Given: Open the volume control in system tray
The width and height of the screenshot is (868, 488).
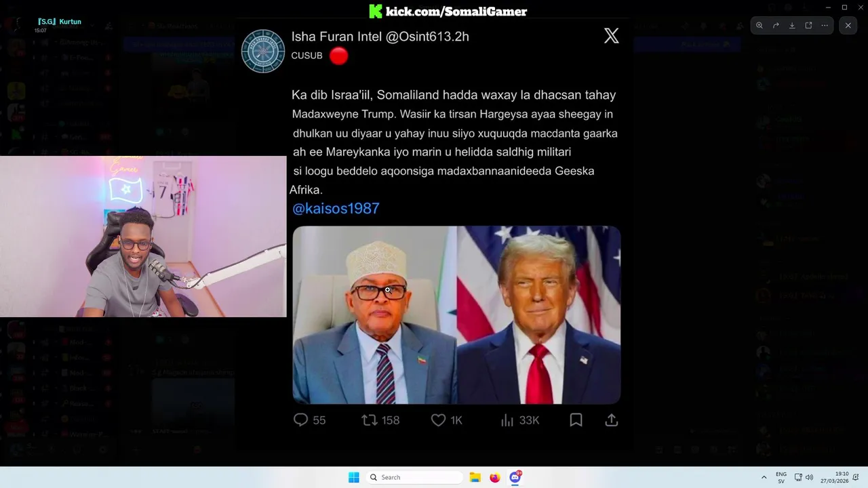Looking at the screenshot, I should point(809,477).
